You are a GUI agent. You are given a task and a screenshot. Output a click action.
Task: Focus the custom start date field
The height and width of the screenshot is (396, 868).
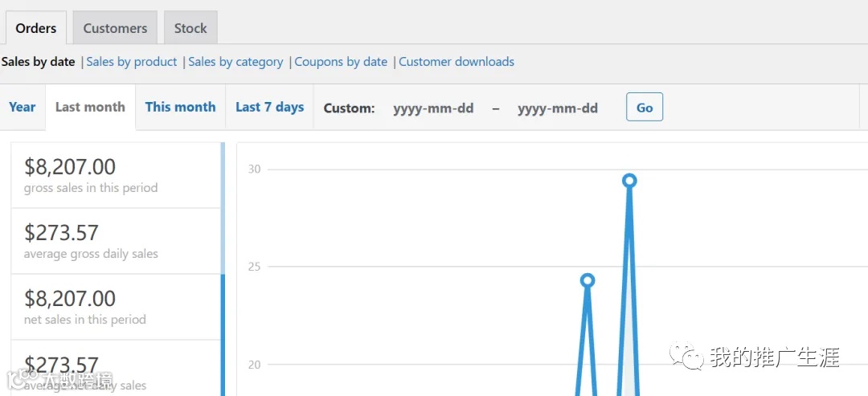433,108
